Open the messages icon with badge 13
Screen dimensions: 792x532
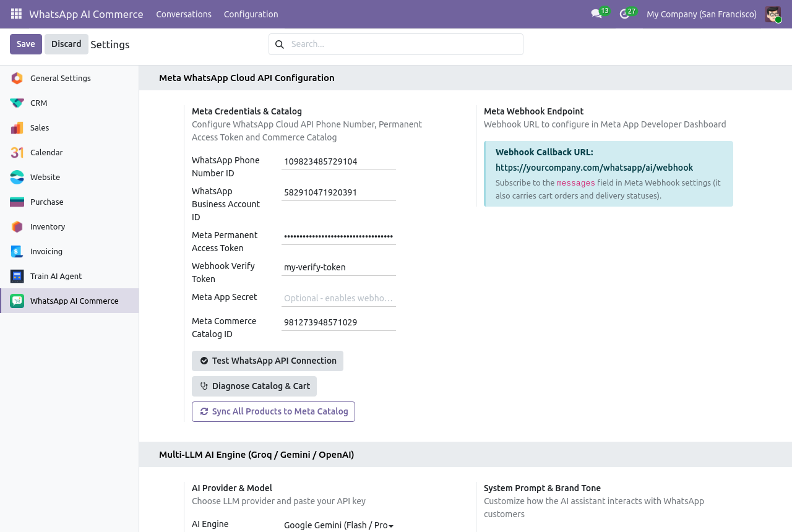click(600, 14)
